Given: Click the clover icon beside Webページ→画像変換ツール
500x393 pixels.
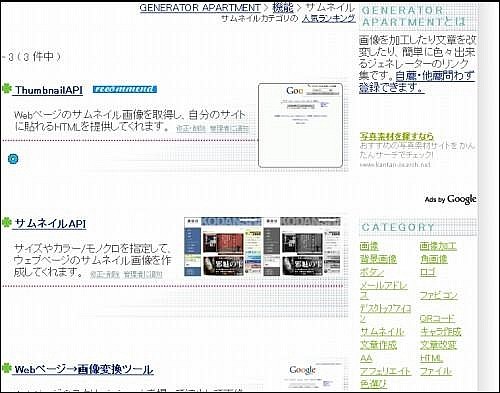Looking at the screenshot, I should [7, 368].
